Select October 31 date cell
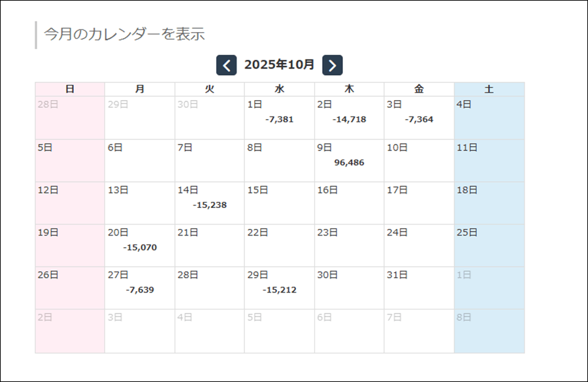588x382 pixels. [x=419, y=288]
